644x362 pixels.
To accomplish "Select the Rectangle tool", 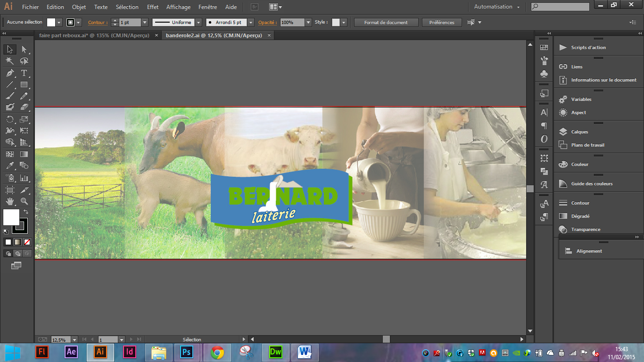I will pos(24,85).
